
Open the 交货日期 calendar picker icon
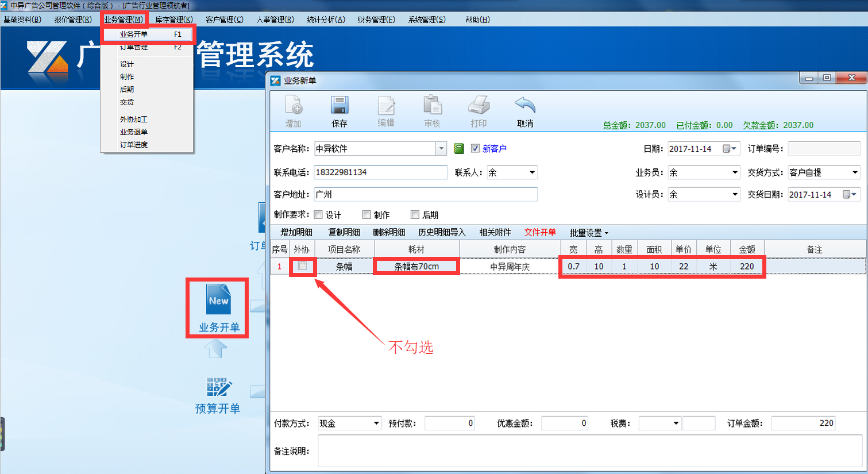click(x=850, y=195)
